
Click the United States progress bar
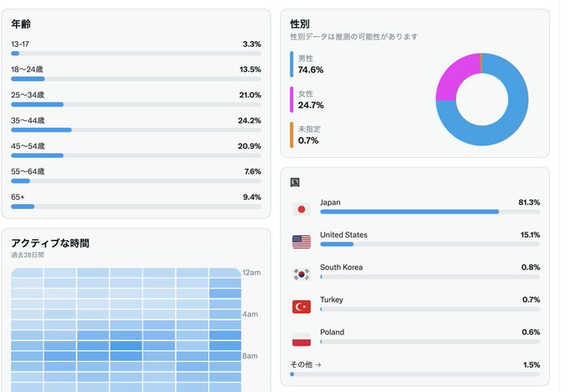pos(430,244)
